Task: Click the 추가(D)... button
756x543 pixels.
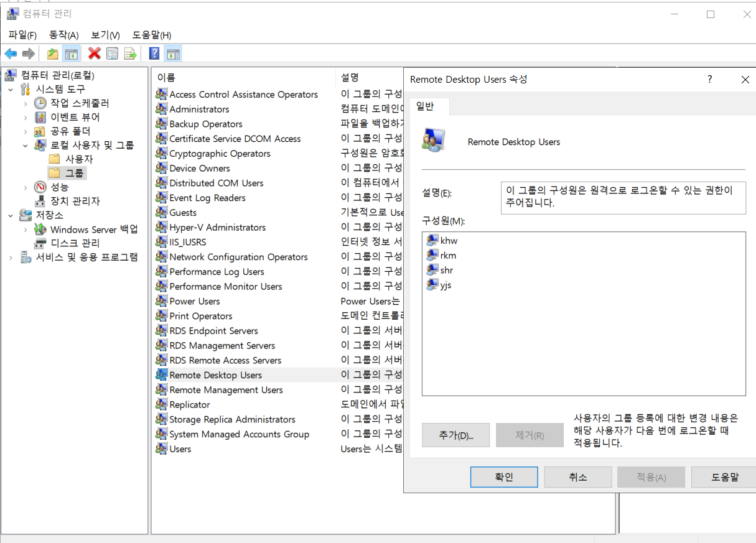Action: [455, 435]
